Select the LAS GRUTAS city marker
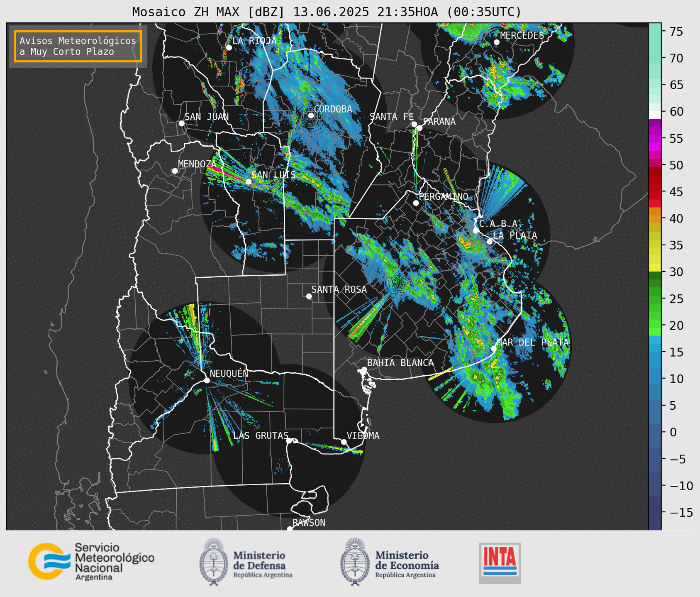The height and width of the screenshot is (597, 700). tap(289, 440)
